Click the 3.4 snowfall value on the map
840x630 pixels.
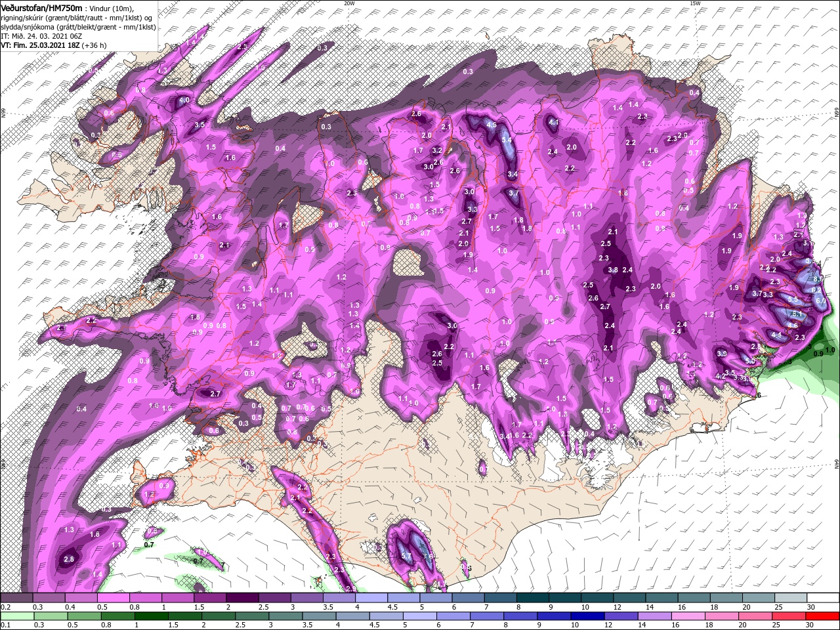click(x=513, y=174)
